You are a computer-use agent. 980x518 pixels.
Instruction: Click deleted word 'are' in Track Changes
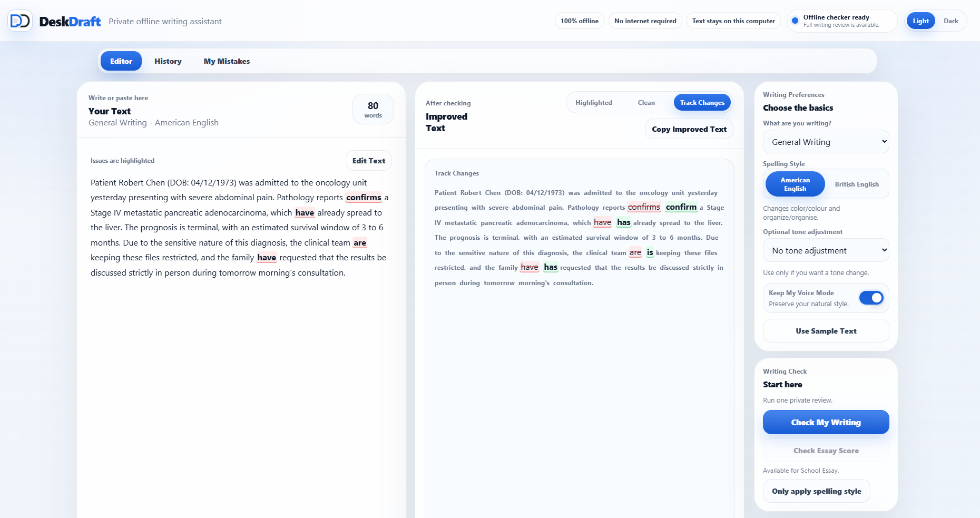click(635, 252)
